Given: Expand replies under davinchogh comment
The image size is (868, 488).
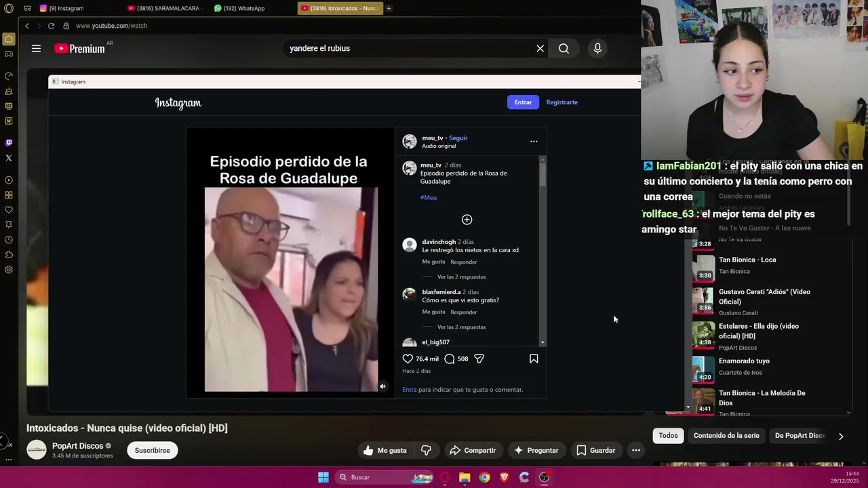Looking at the screenshot, I should point(461,277).
